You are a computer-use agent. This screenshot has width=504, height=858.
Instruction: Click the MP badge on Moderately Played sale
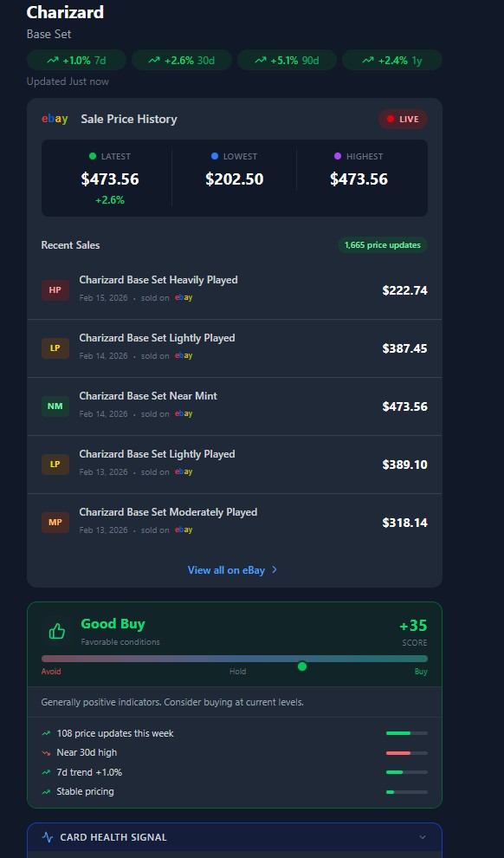click(x=55, y=523)
